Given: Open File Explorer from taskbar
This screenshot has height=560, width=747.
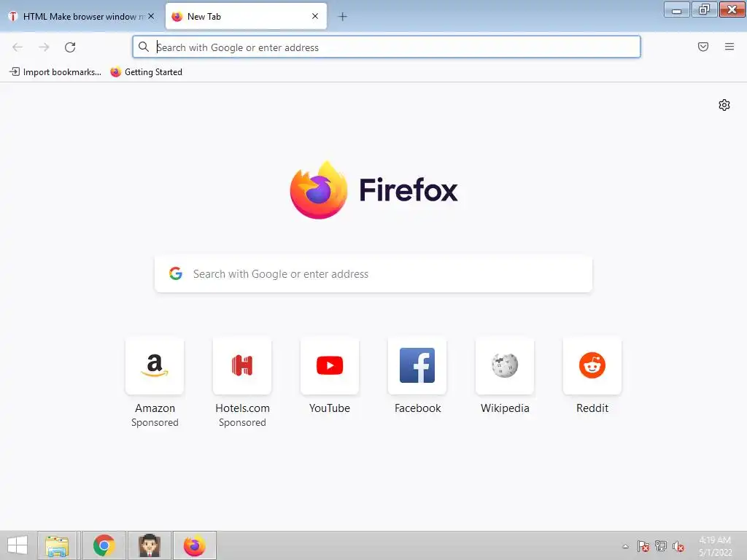Looking at the screenshot, I should 57,545.
